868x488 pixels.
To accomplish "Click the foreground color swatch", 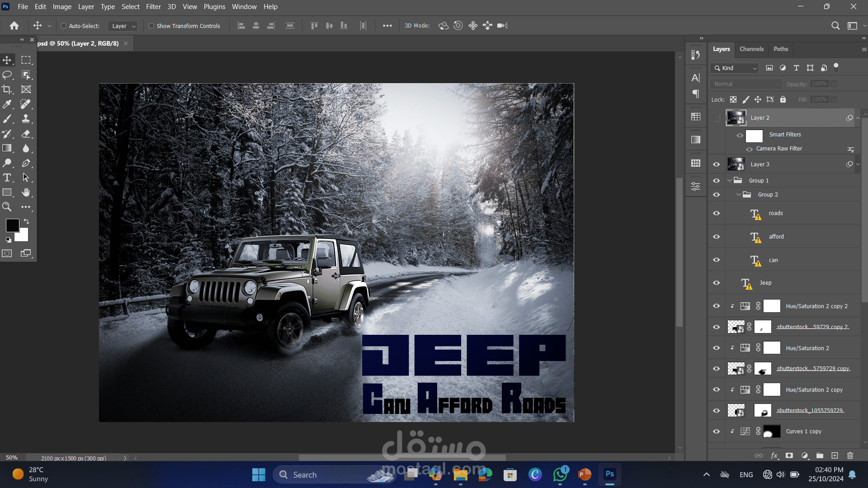I will point(12,225).
